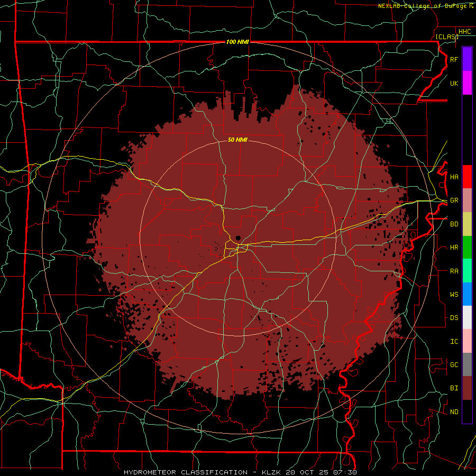Screen dimensions: 476x476
Task: Click the black radar site dot at center
Action: (x=238, y=239)
